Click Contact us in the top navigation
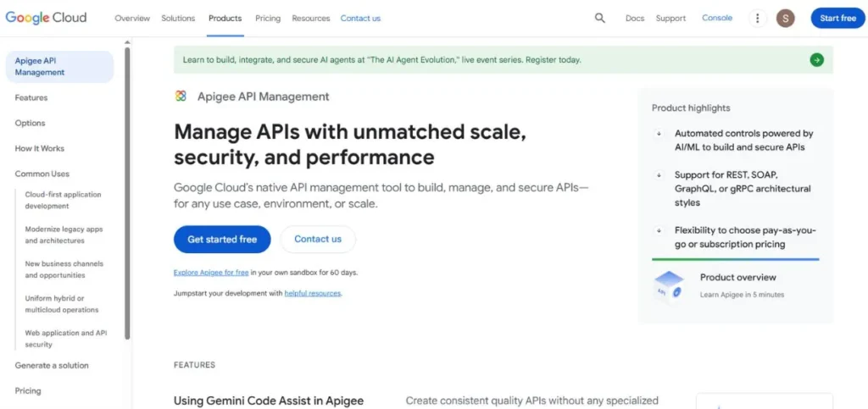 tap(360, 19)
